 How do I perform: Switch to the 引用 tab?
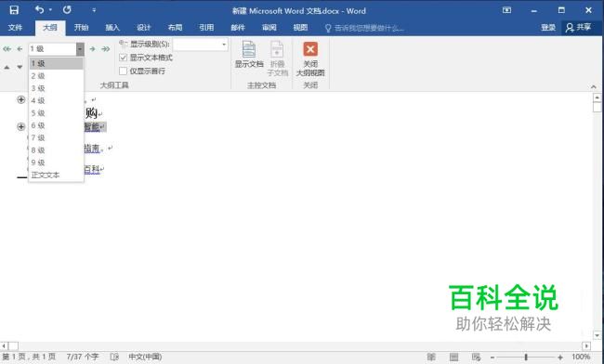pyautogui.click(x=206, y=28)
